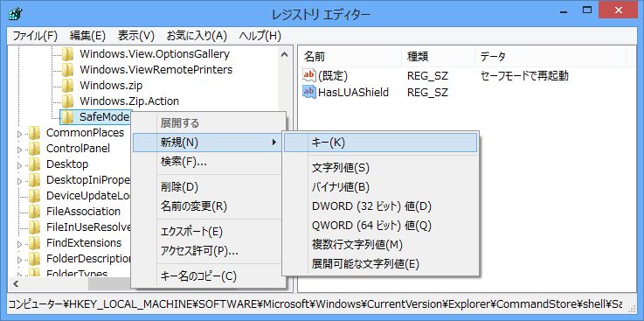This screenshot has width=644, height=321.
Task: Click folder icon of Windows.View.OptionsGallery
Action: click(67, 54)
